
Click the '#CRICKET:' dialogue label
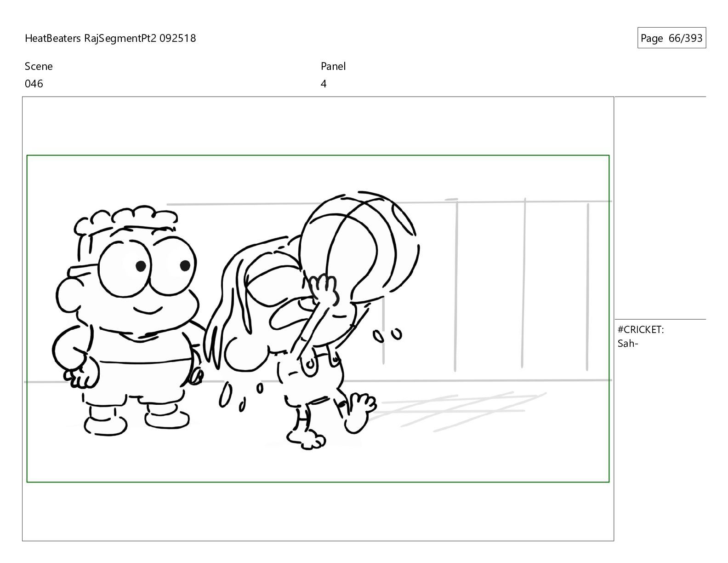(x=641, y=329)
